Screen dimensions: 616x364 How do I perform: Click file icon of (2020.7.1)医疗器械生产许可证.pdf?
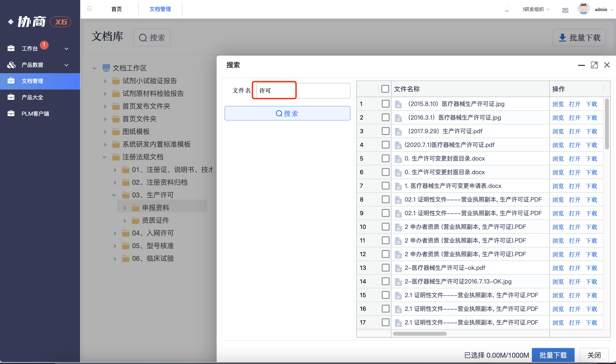coord(398,145)
